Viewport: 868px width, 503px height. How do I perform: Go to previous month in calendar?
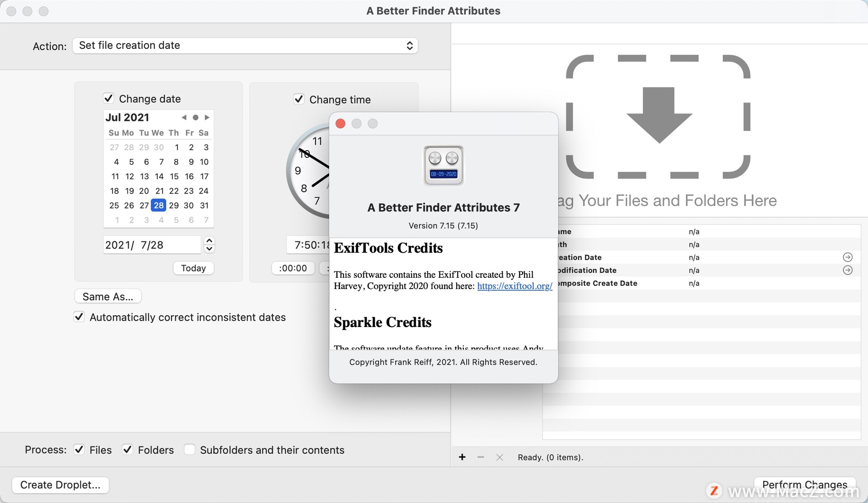[184, 117]
